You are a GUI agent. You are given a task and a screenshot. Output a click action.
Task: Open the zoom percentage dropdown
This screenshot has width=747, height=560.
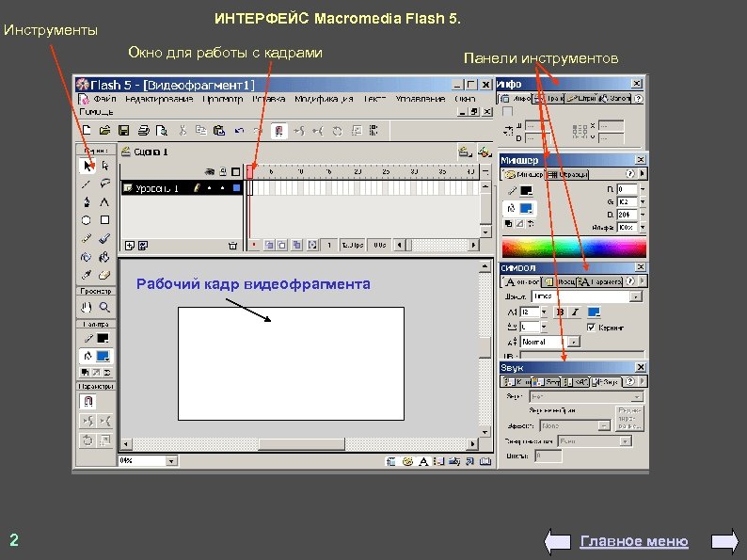pyautogui.click(x=171, y=461)
